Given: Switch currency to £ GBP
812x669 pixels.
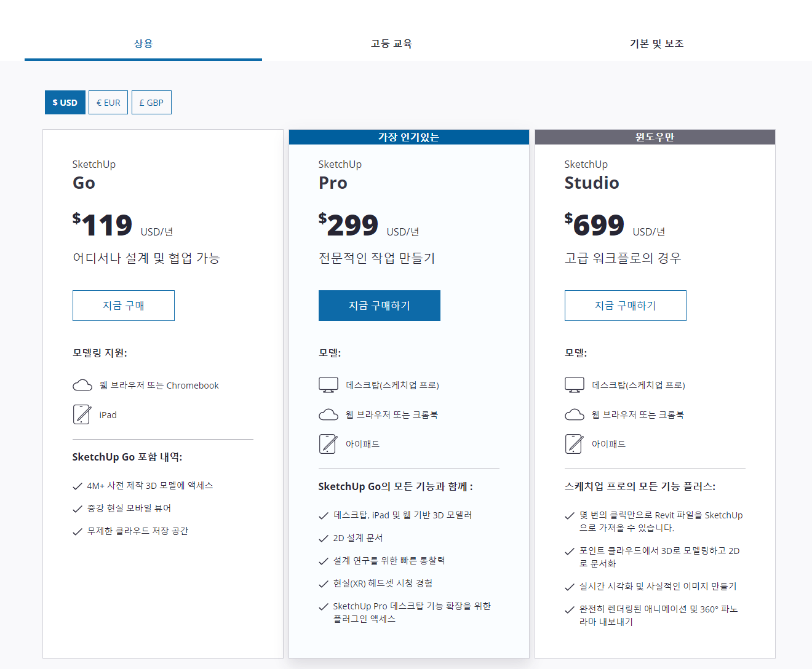Looking at the screenshot, I should click(151, 102).
